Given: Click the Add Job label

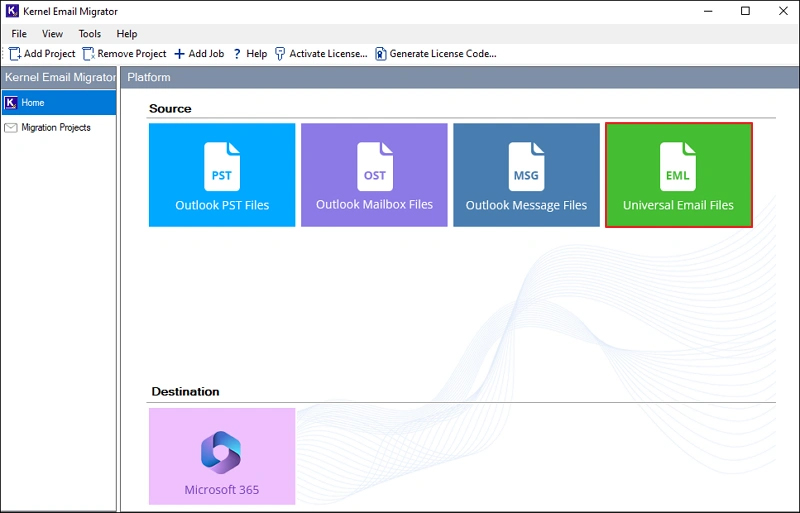Looking at the screenshot, I should 206,54.
